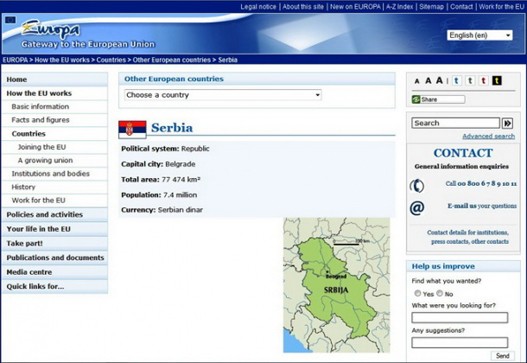
Task: Open Your life in the EU section
Action: [x=55, y=229]
